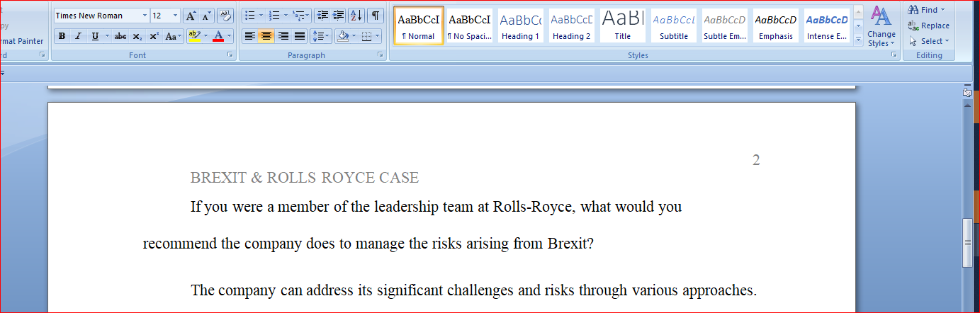980x313 pixels.
Task: Open the font size 12 dropdown
Action: click(176, 16)
